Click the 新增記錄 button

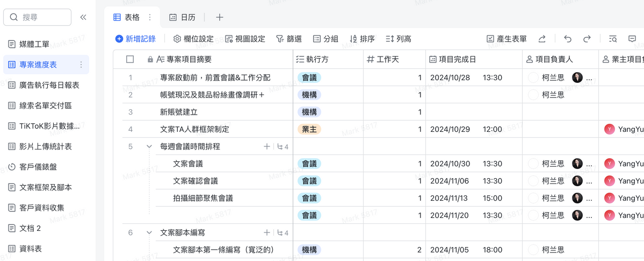point(135,39)
